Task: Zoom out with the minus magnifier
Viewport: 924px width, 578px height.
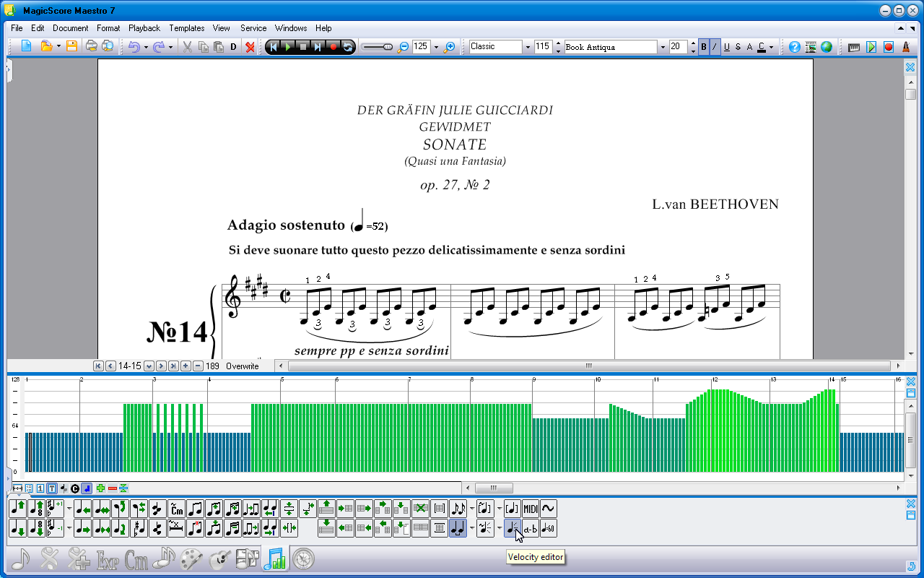Action: [x=404, y=47]
